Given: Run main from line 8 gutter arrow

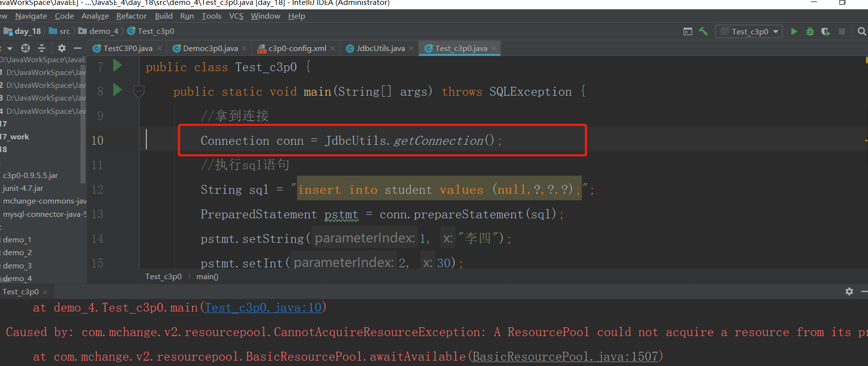Looking at the screenshot, I should pyautogui.click(x=117, y=90).
